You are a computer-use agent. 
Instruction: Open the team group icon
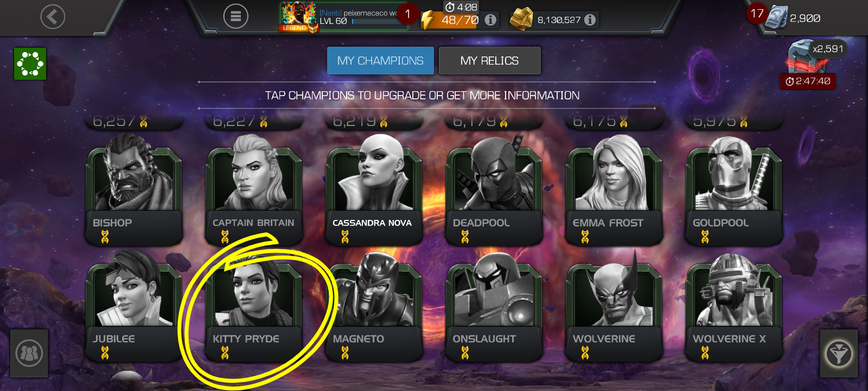(29, 354)
